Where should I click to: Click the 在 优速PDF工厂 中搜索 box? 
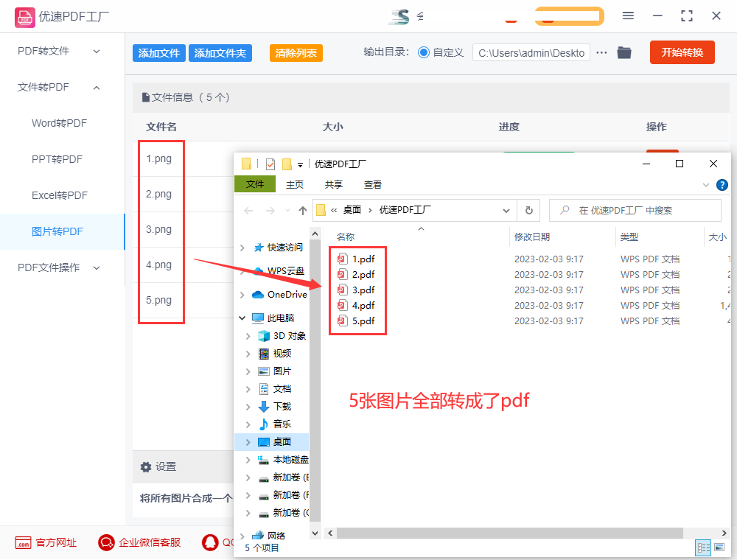635,211
